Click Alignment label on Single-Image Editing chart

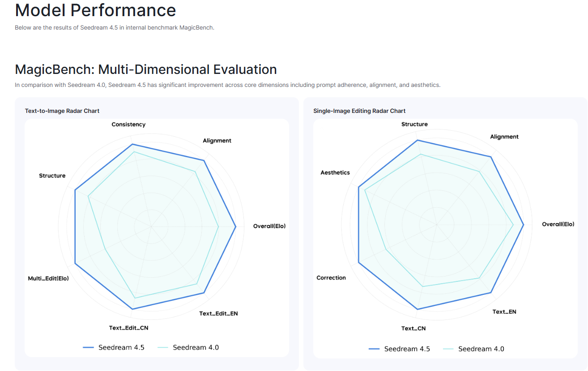[504, 137]
